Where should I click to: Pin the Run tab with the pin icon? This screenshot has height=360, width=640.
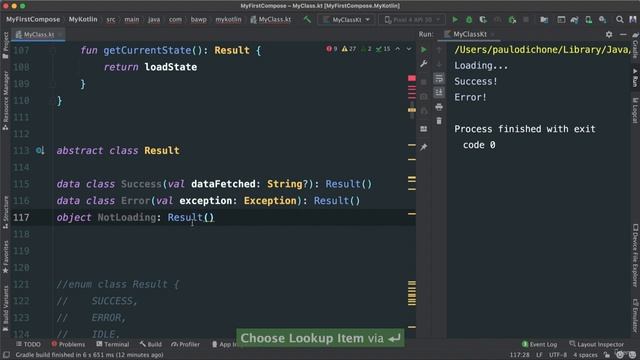pos(424,147)
